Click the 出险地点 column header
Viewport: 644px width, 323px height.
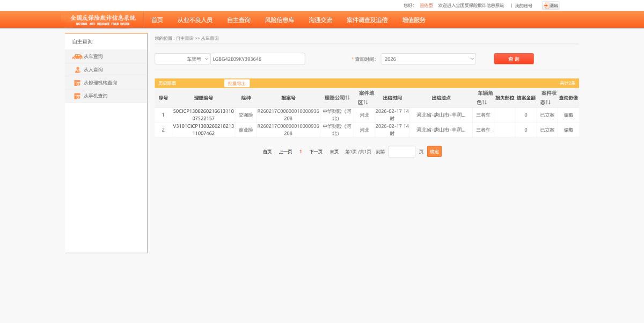(441, 98)
